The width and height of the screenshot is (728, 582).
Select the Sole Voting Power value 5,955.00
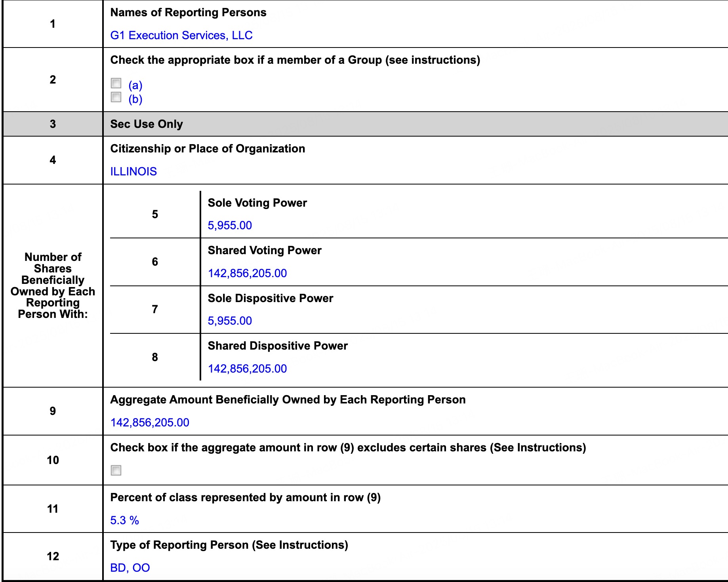[230, 225]
